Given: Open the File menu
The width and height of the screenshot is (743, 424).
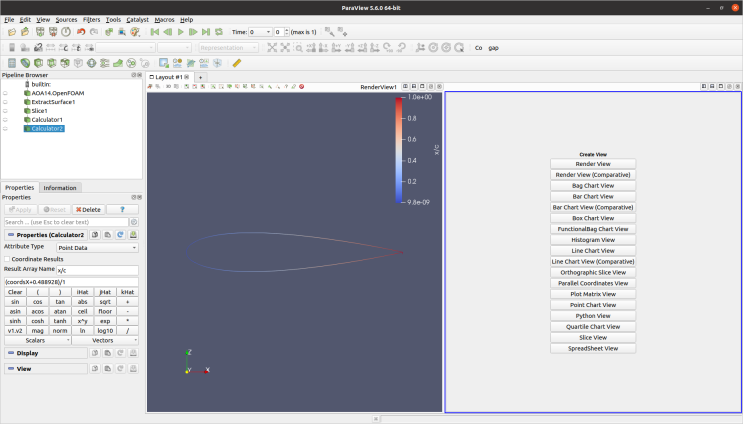Looking at the screenshot, I should pyautogui.click(x=9, y=20).
